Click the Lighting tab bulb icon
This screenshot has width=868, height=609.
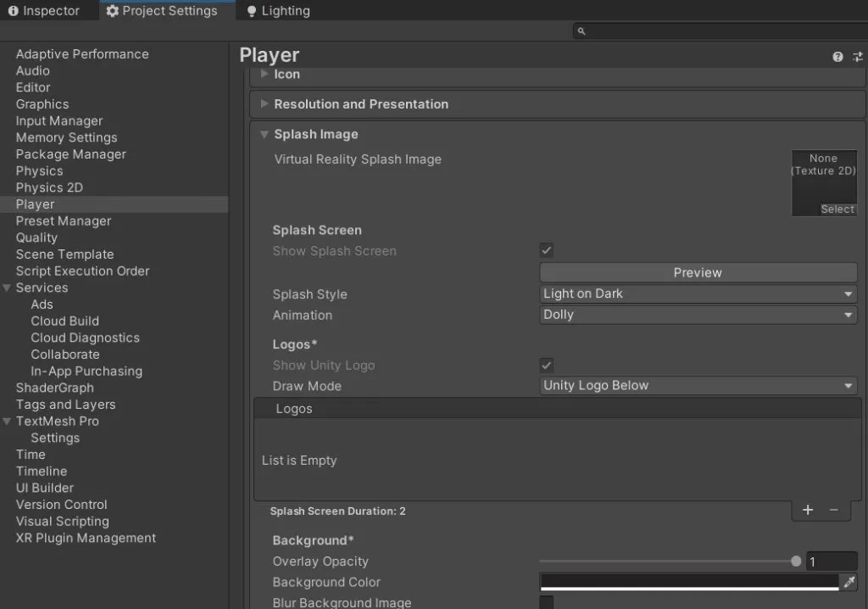(x=250, y=11)
